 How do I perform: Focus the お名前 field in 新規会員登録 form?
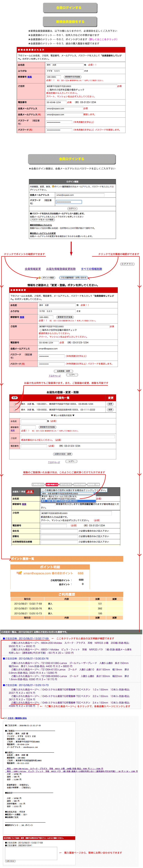64,65
